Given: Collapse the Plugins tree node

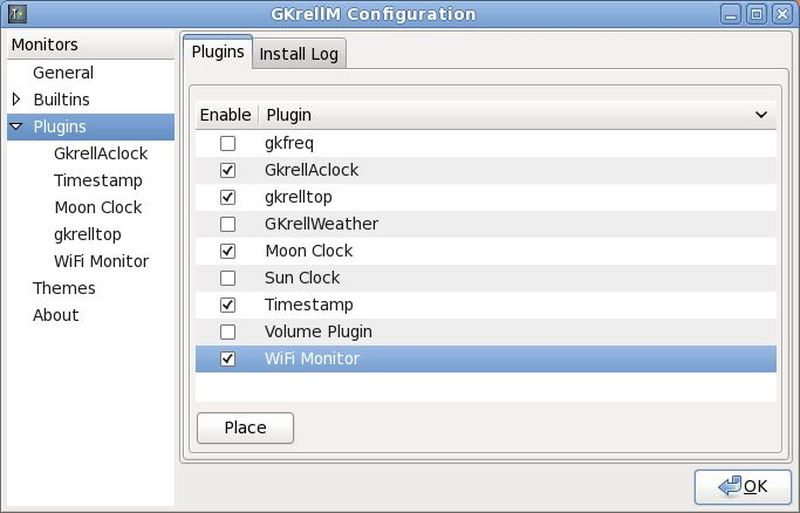Looking at the screenshot, I should [x=16, y=127].
